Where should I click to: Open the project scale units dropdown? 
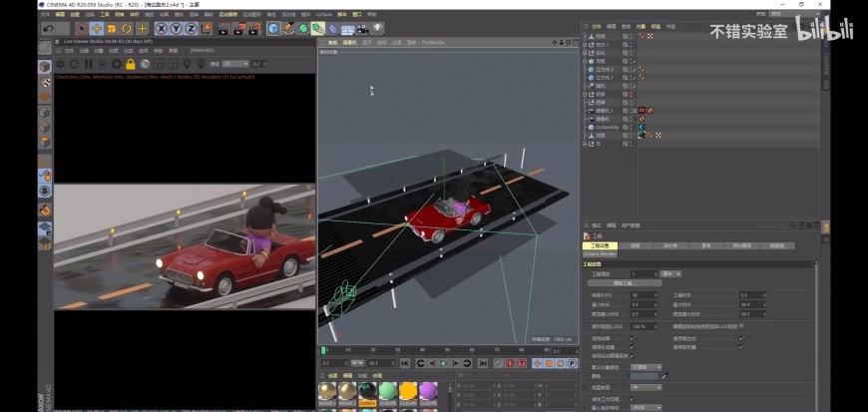click(670, 273)
